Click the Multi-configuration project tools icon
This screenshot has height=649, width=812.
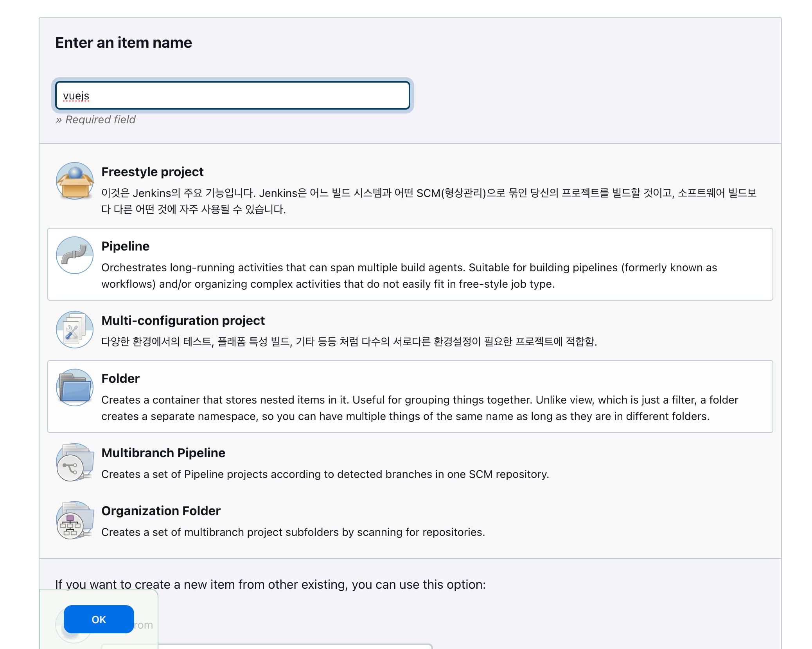75,330
